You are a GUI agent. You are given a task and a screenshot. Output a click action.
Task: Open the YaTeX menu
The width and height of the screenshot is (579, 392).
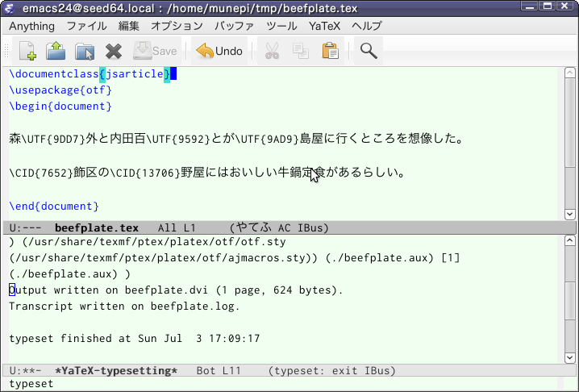coord(325,26)
